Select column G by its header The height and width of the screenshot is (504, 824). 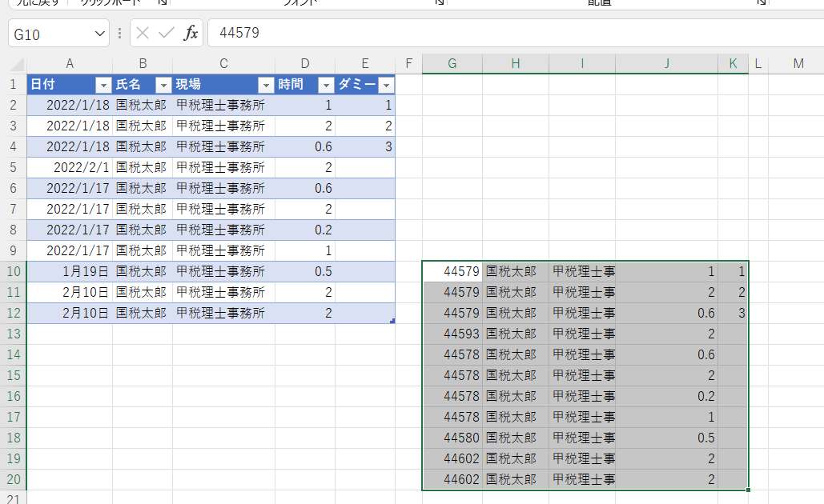[x=452, y=64]
